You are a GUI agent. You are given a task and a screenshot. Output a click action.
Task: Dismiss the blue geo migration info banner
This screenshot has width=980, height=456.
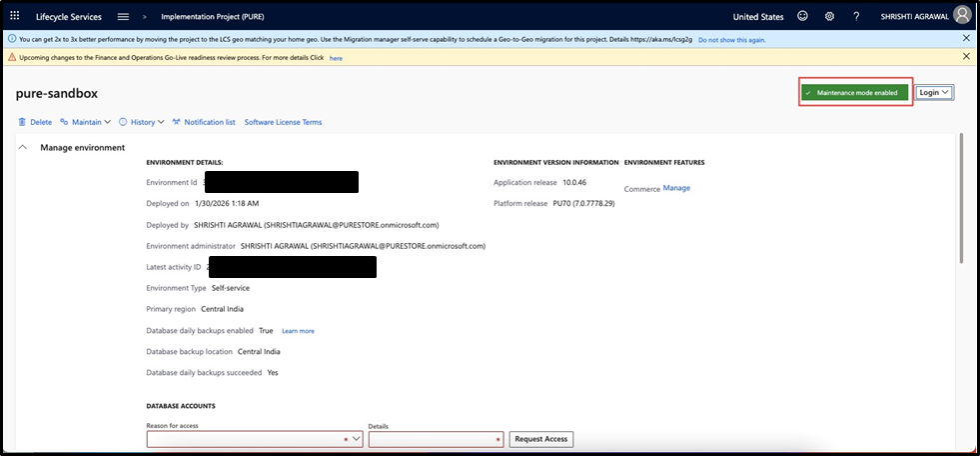tap(966, 39)
